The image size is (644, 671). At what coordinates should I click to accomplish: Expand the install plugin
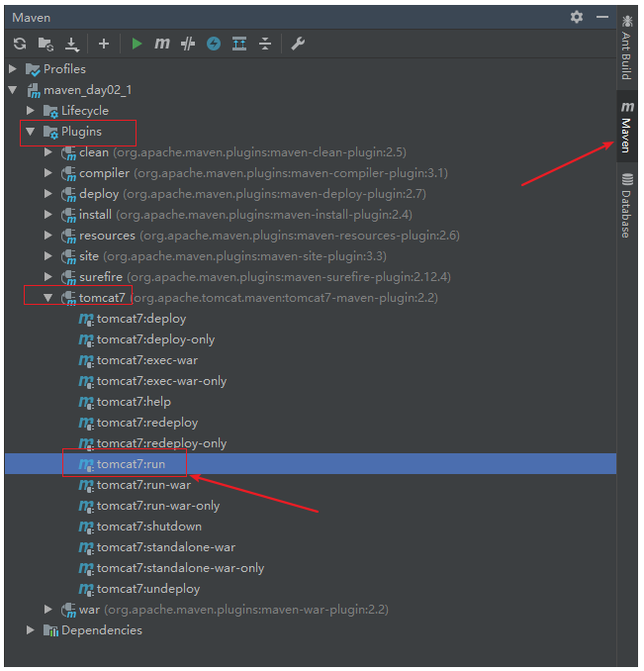(48, 215)
